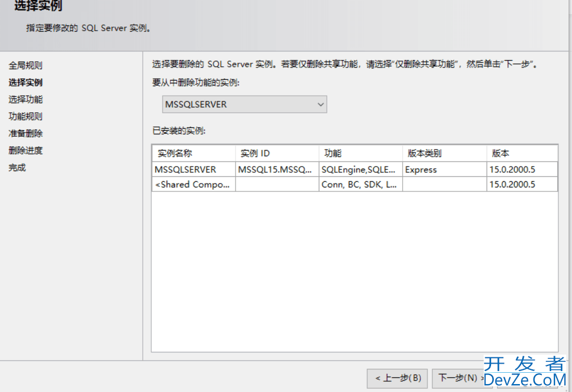Image resolution: width=572 pixels, height=392 pixels.
Task: Select the 选择实例 step in sidebar
Action: click(25, 83)
